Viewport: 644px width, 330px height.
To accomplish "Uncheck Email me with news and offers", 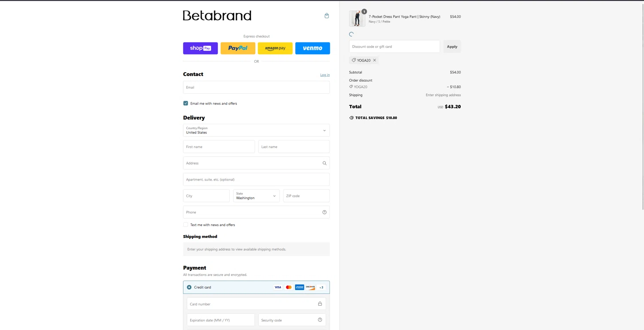I will (x=185, y=103).
